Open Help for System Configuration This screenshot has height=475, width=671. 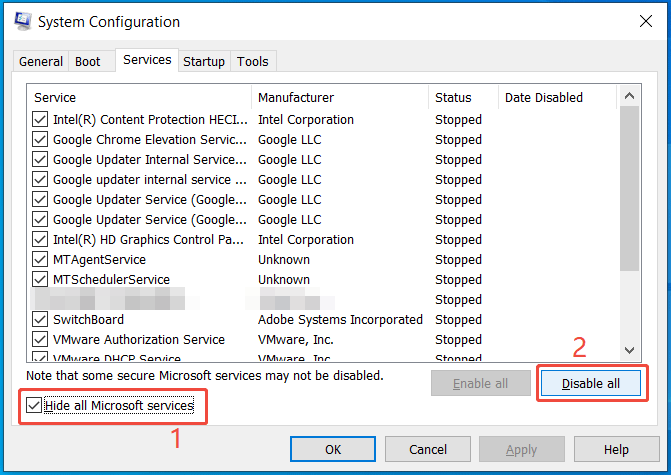(x=616, y=449)
